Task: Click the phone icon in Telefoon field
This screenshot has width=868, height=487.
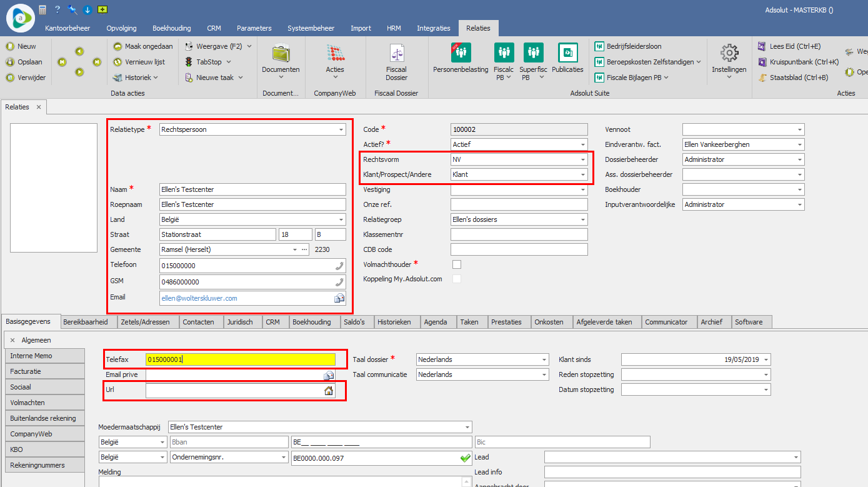Action: 339,266
